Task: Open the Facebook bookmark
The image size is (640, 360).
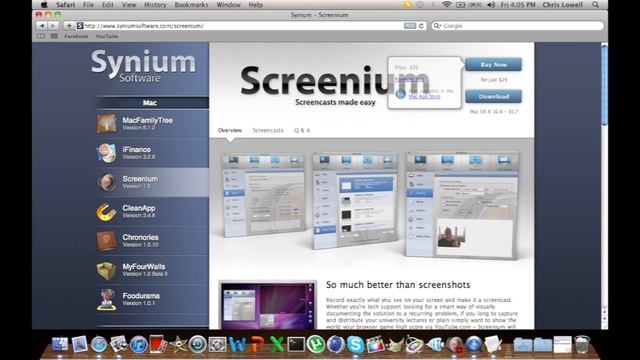Action: (76, 36)
